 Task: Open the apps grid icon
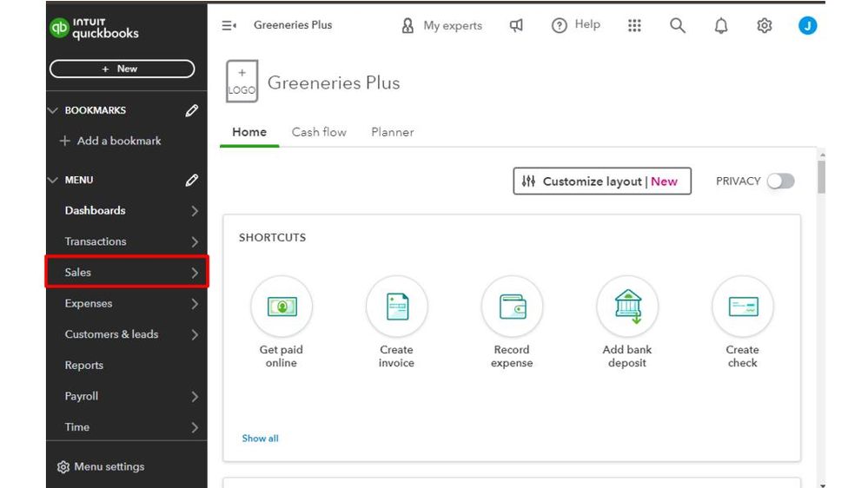pyautogui.click(x=634, y=25)
